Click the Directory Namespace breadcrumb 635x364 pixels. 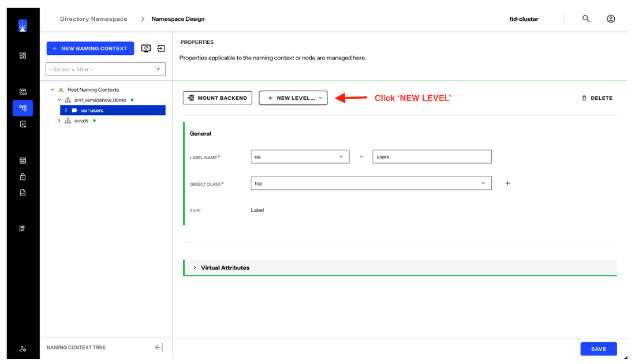[x=94, y=19]
